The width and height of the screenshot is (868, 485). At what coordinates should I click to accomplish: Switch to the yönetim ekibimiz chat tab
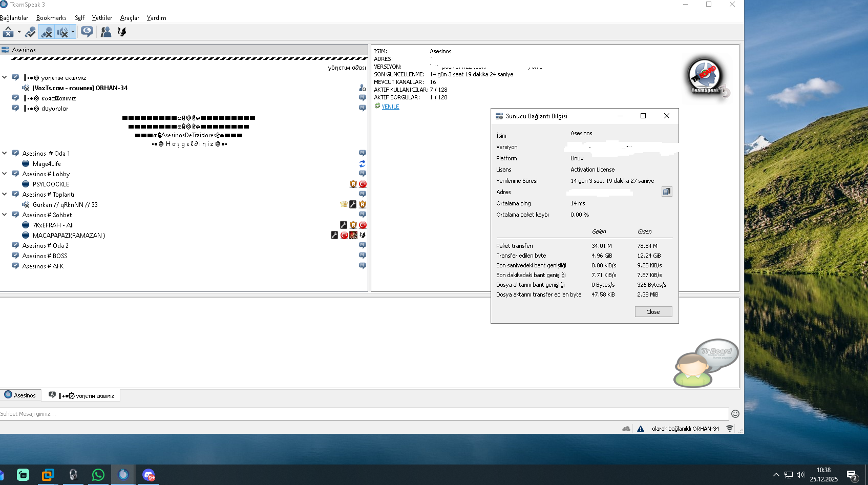click(x=82, y=395)
